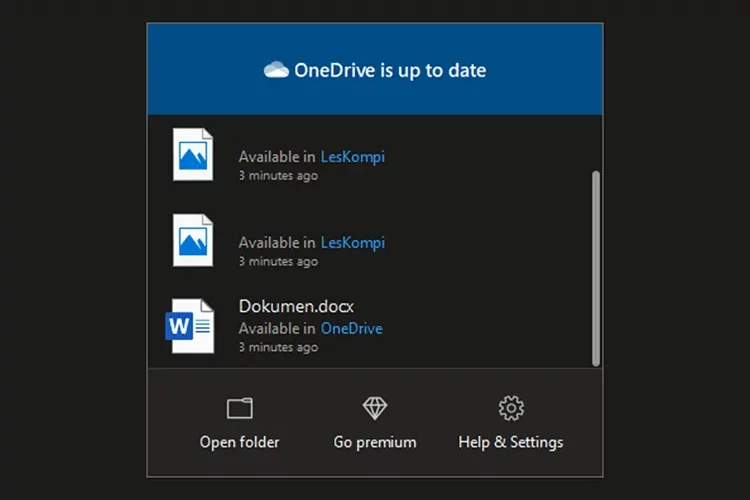
Task: Click the diamond premium icon
Action: pos(375,408)
